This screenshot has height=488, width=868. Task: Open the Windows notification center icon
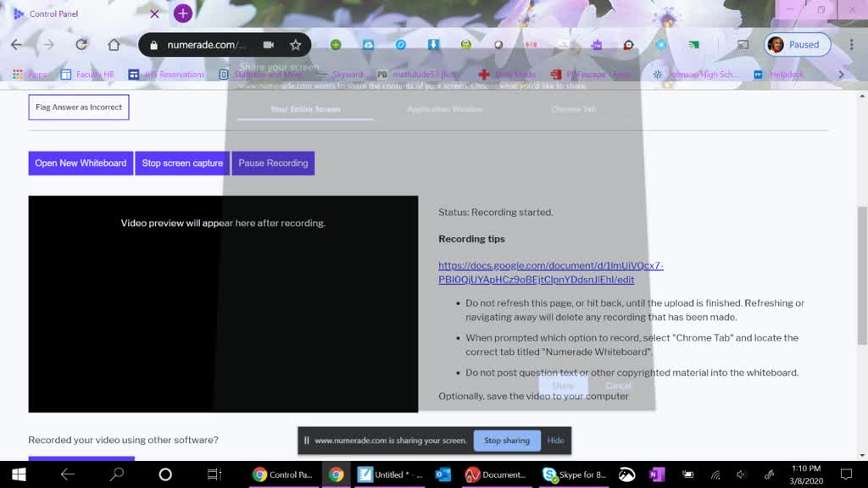(x=845, y=474)
